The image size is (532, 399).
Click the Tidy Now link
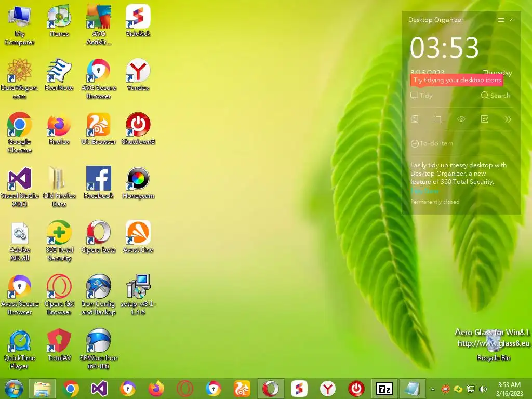point(424,191)
